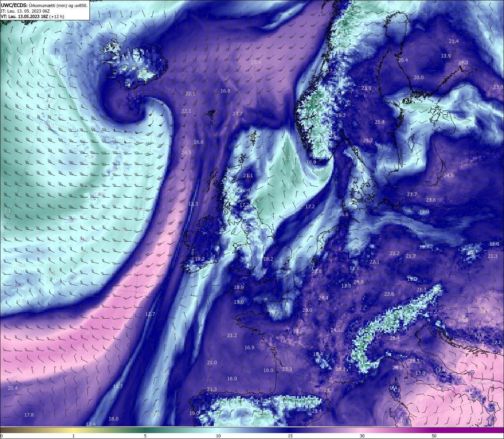
Task: Click the init time 'IT: Lau. 13. 05. 2023 06Z'
Action: (x=25, y=11)
